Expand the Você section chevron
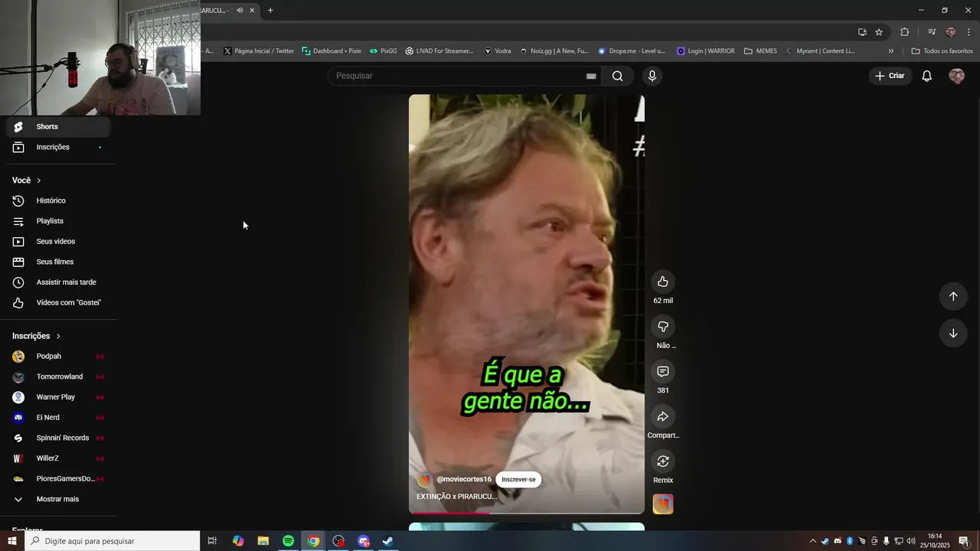980x551 pixels. click(x=39, y=181)
